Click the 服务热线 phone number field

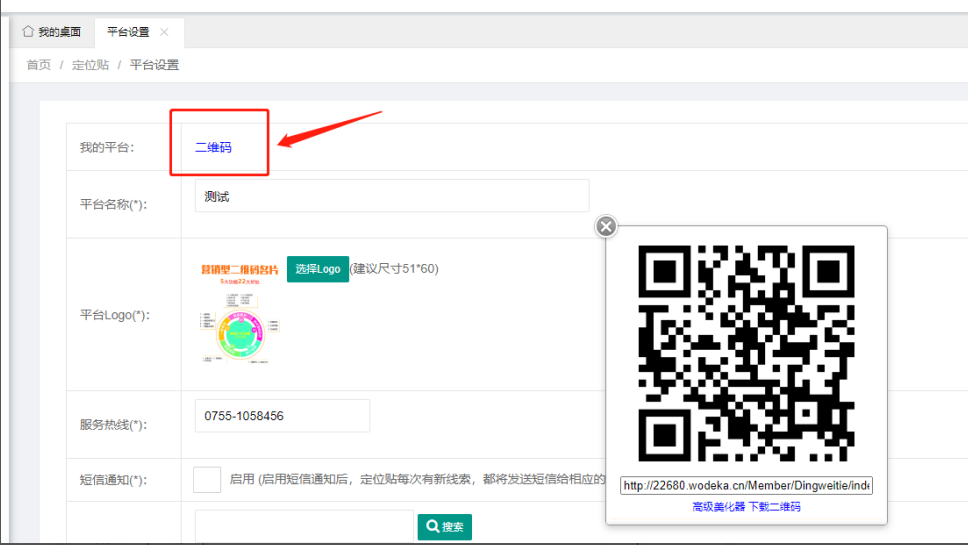pos(282,415)
